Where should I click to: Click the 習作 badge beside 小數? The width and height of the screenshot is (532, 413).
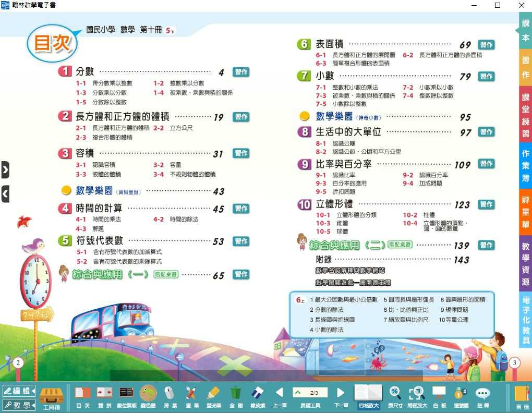[x=486, y=76]
